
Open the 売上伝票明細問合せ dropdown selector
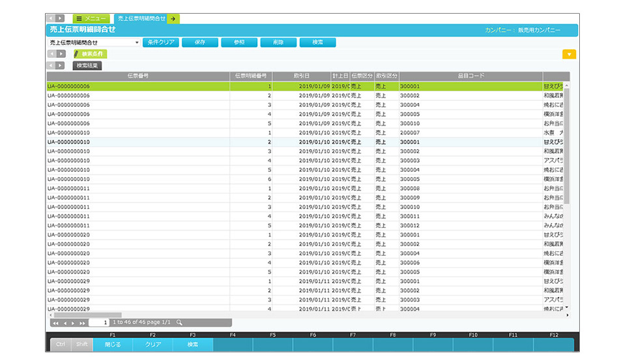[94, 42]
